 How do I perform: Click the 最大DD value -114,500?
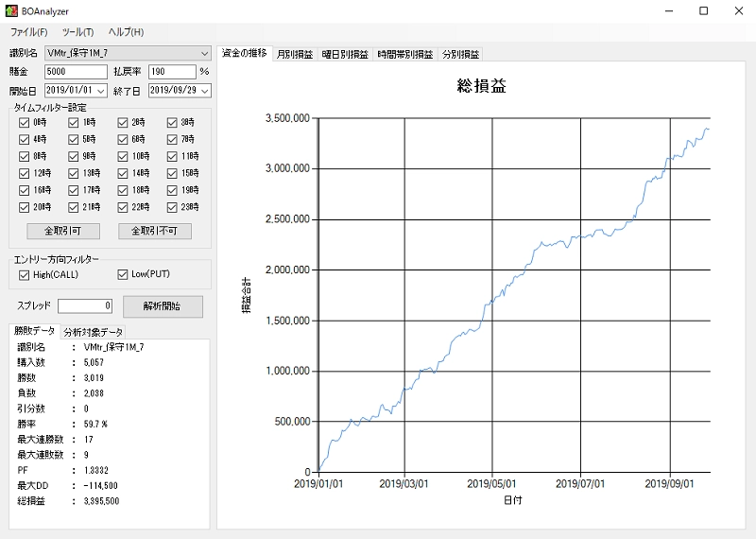pyautogui.click(x=100, y=486)
